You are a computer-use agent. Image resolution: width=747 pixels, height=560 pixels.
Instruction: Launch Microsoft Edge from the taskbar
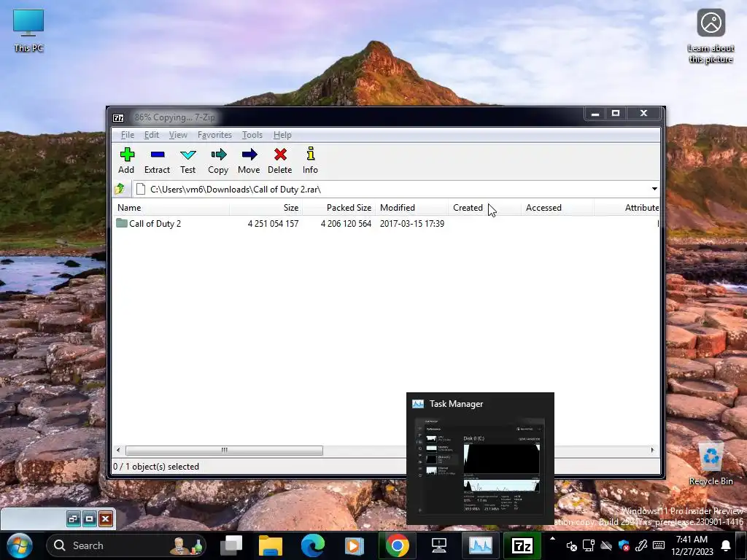(x=312, y=545)
